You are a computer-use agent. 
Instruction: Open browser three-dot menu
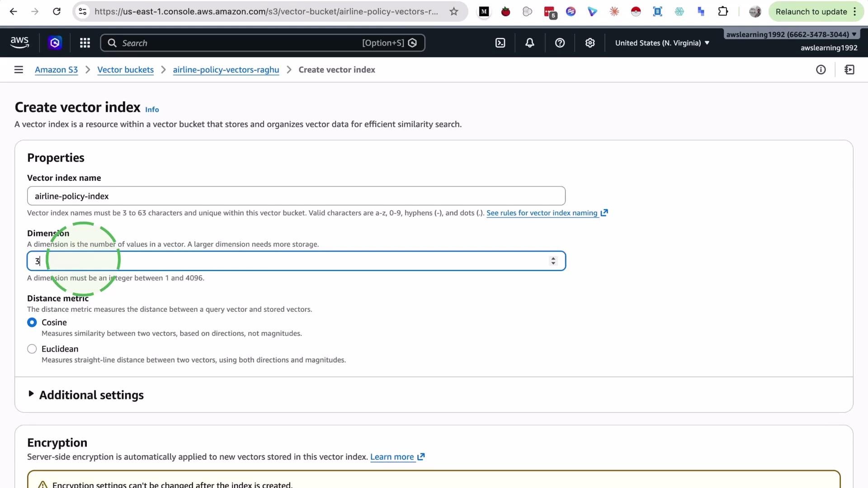click(854, 12)
